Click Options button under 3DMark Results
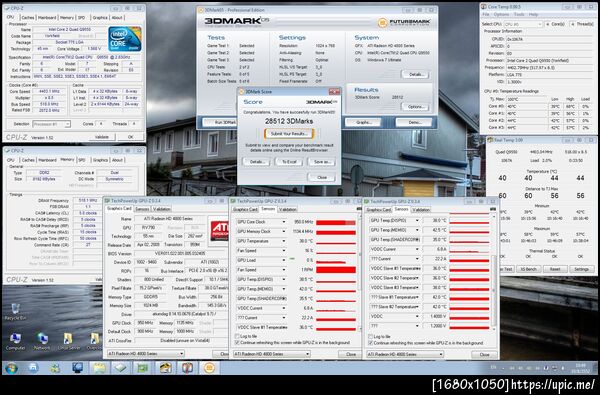600x395 pixels. [x=415, y=107]
